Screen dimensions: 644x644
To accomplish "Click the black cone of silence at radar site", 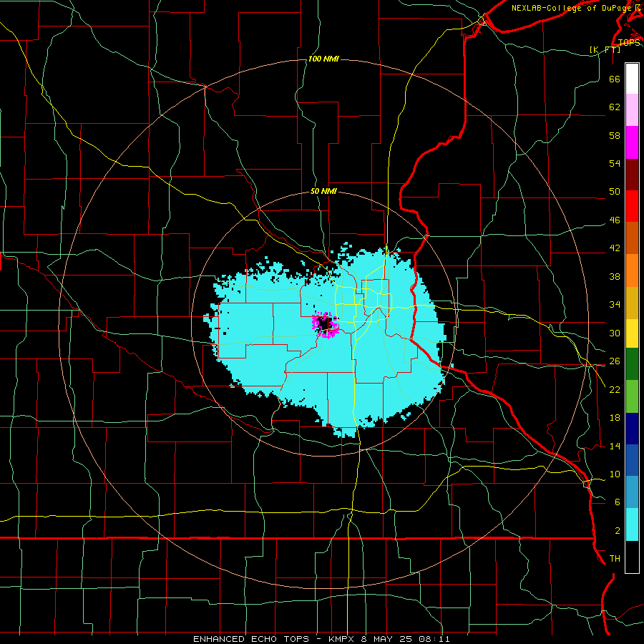I will pos(324,323).
